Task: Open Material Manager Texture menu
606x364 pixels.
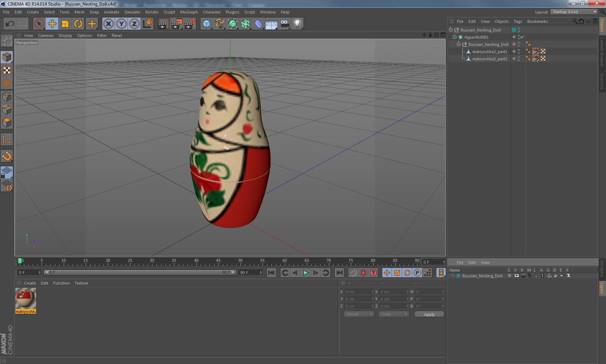Action: coord(81,283)
